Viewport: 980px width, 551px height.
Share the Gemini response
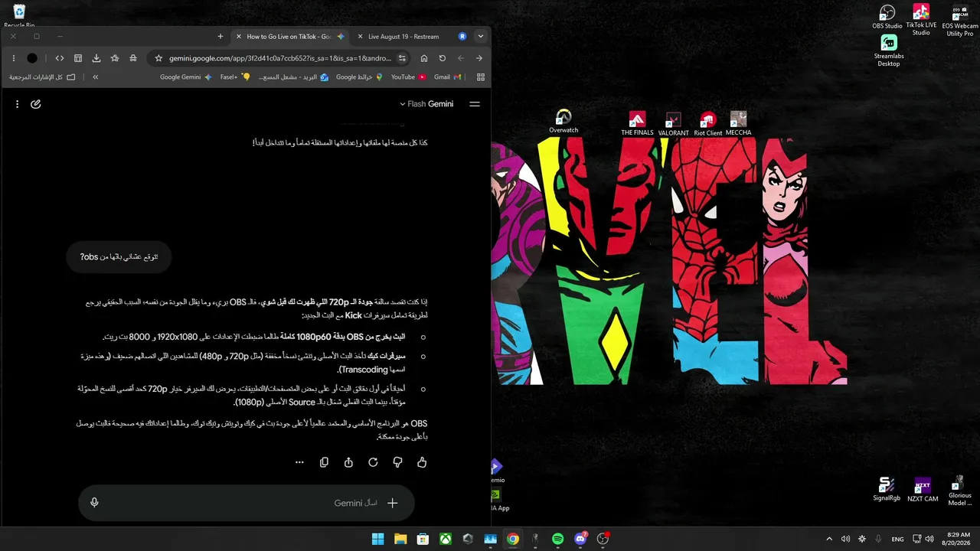click(x=348, y=462)
